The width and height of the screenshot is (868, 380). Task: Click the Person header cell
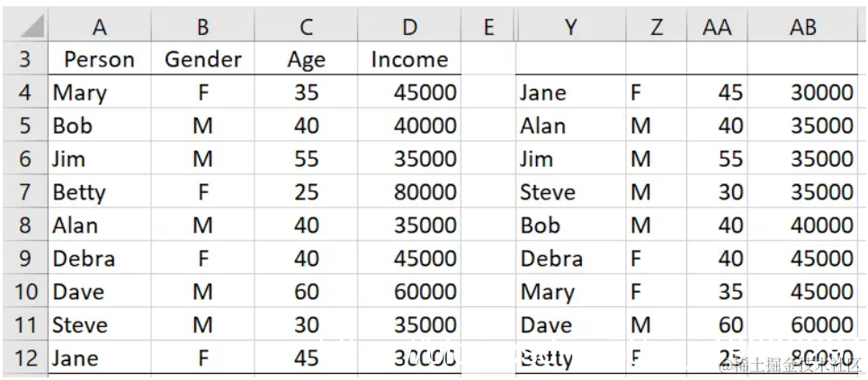point(100,60)
